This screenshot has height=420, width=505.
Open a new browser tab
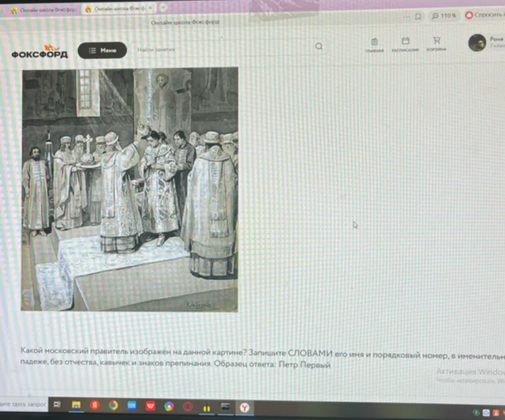pos(163,8)
